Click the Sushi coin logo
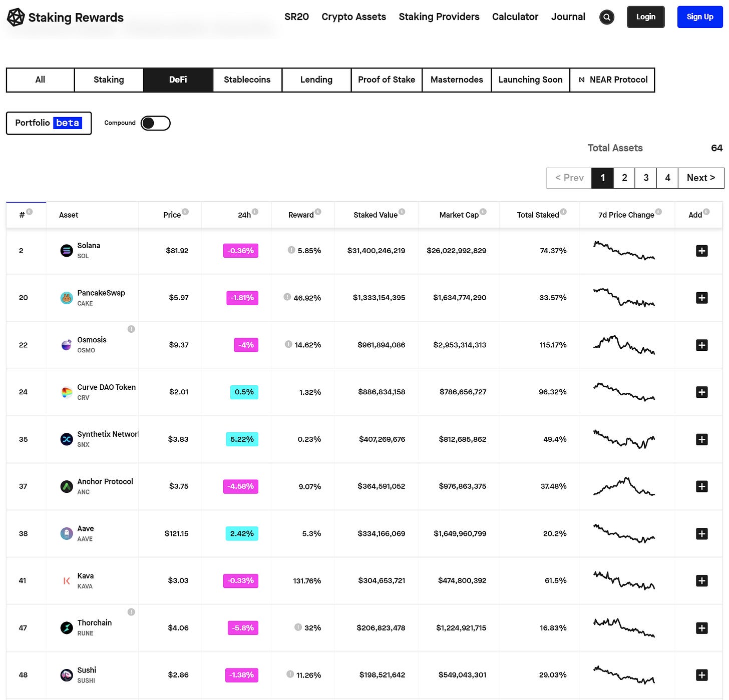The image size is (729, 700). pos(67,675)
